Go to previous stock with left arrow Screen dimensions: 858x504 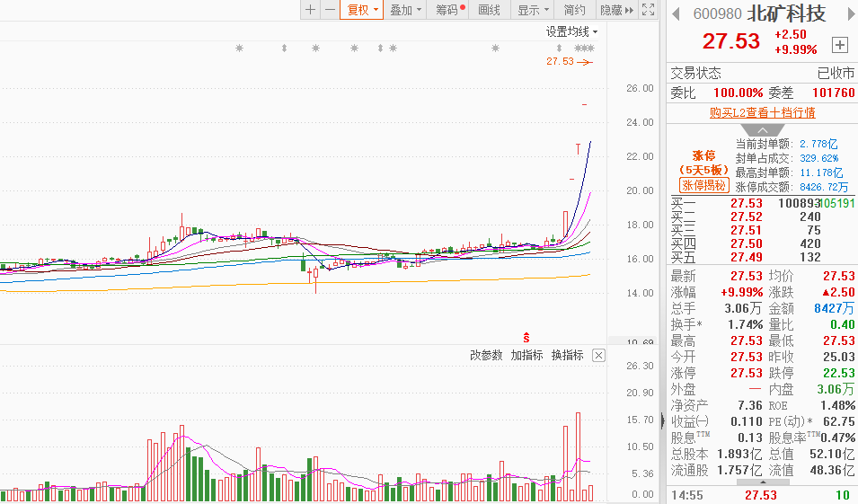(x=676, y=13)
